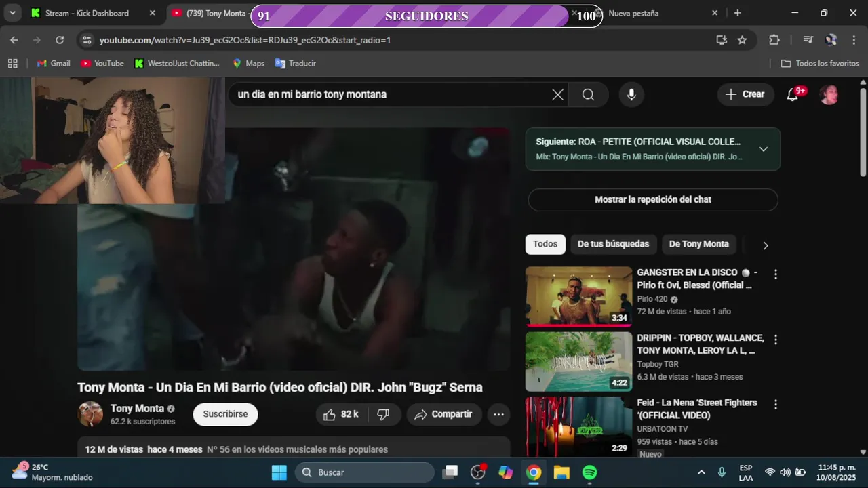This screenshot has height=488, width=868.
Task: Select the De Tony Monta chip
Action: [x=698, y=244]
